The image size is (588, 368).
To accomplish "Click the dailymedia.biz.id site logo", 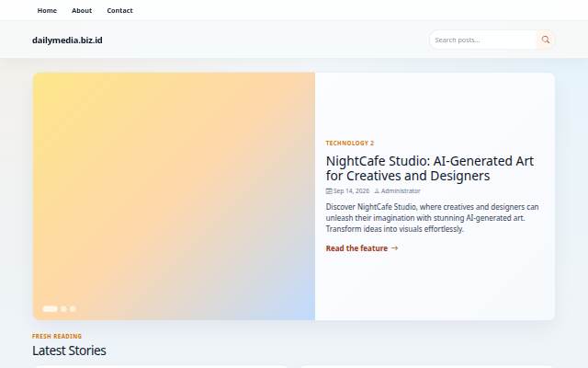I will (67, 40).
